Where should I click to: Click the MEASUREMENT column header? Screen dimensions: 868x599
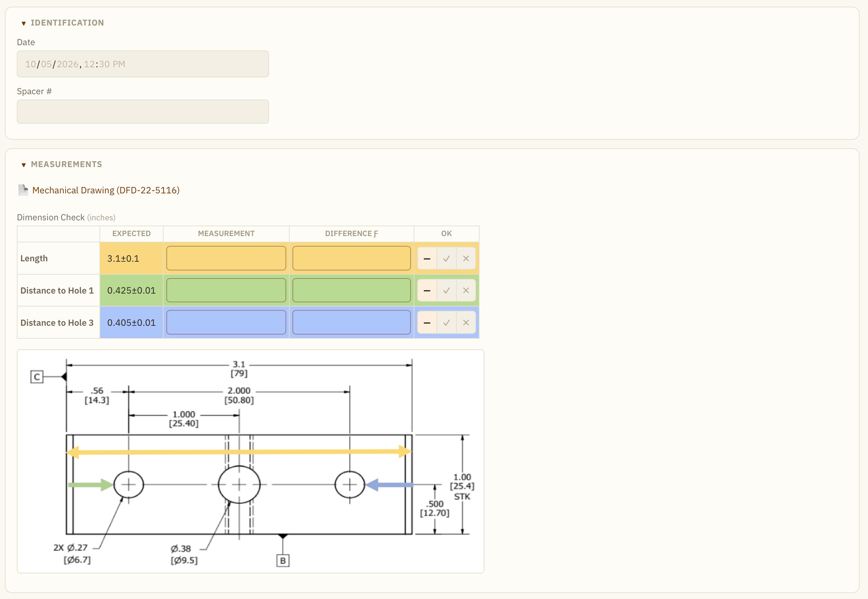[226, 233]
